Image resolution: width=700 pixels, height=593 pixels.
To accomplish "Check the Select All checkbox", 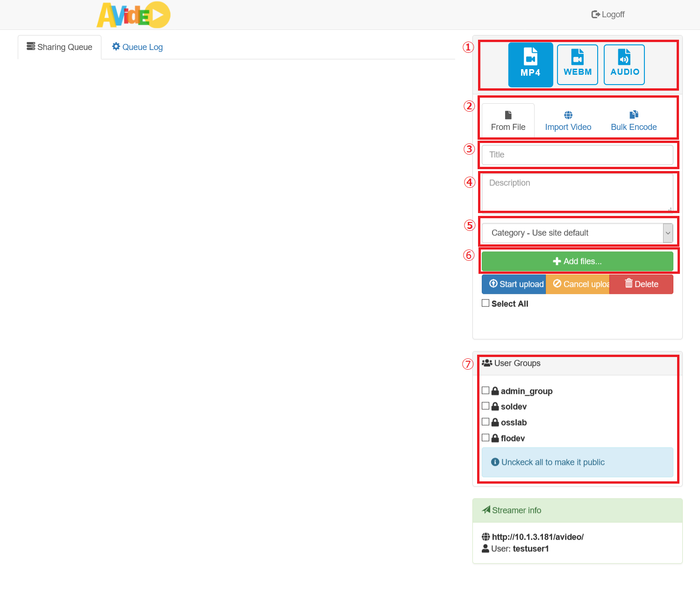I will click(486, 303).
